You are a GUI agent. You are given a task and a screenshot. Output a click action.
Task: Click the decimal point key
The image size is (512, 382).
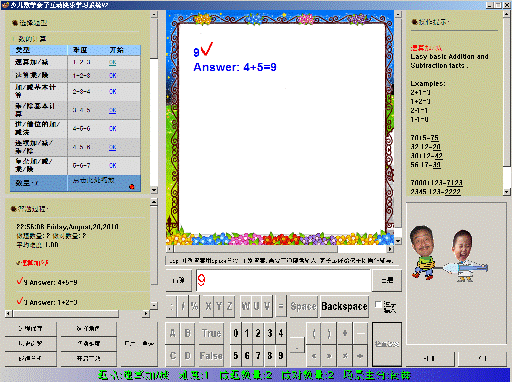coord(297,345)
